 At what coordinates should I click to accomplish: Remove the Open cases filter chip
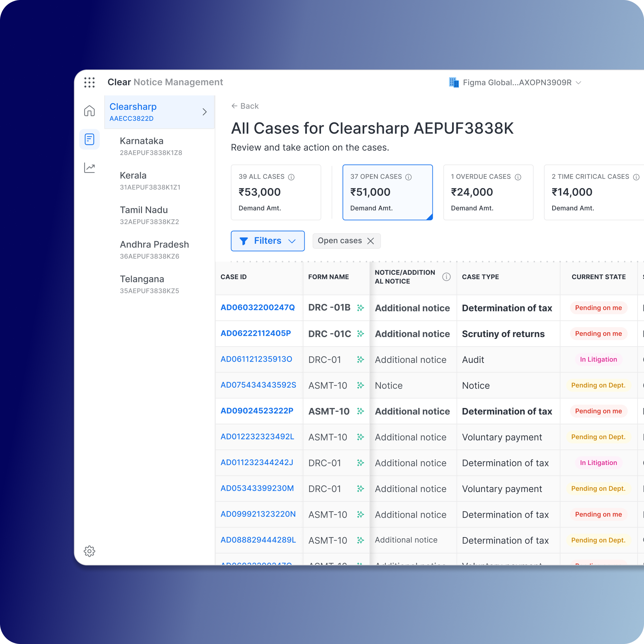[370, 241]
